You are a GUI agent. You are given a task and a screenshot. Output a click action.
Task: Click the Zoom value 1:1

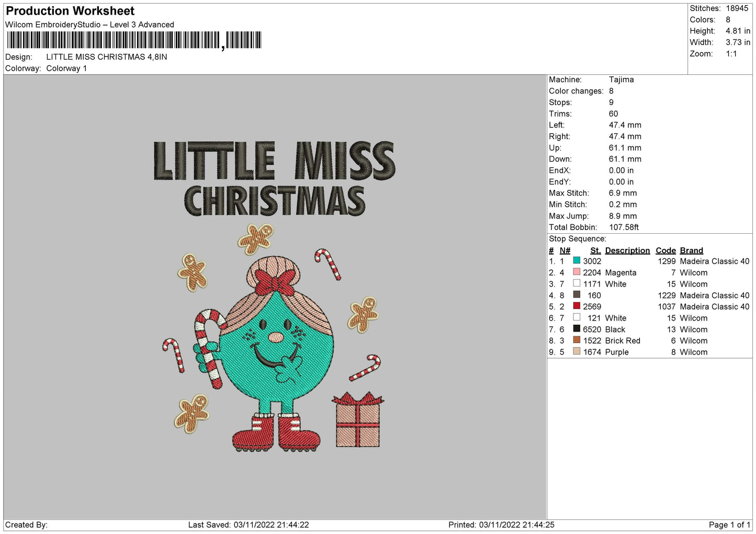(731, 54)
